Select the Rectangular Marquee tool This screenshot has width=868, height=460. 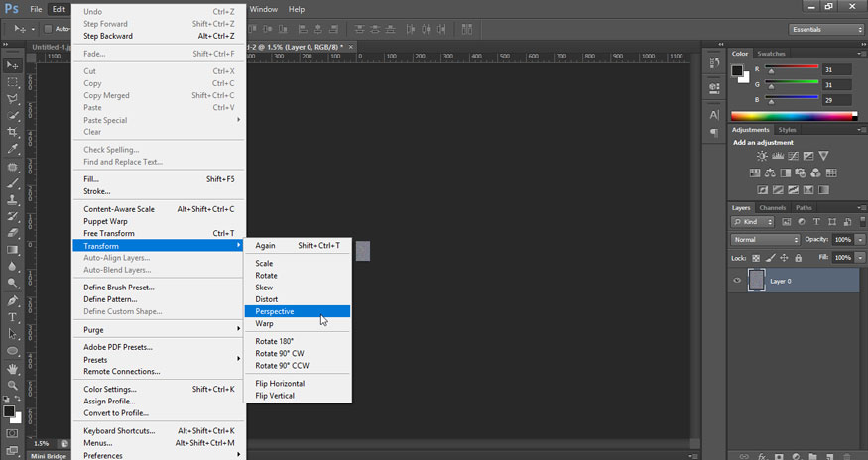pyautogui.click(x=12, y=82)
